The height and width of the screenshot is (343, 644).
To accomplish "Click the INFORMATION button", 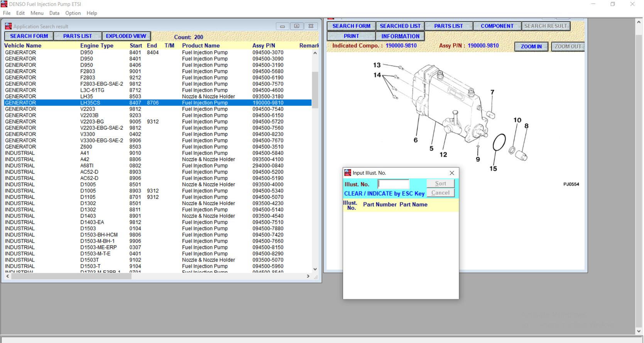I will (400, 36).
